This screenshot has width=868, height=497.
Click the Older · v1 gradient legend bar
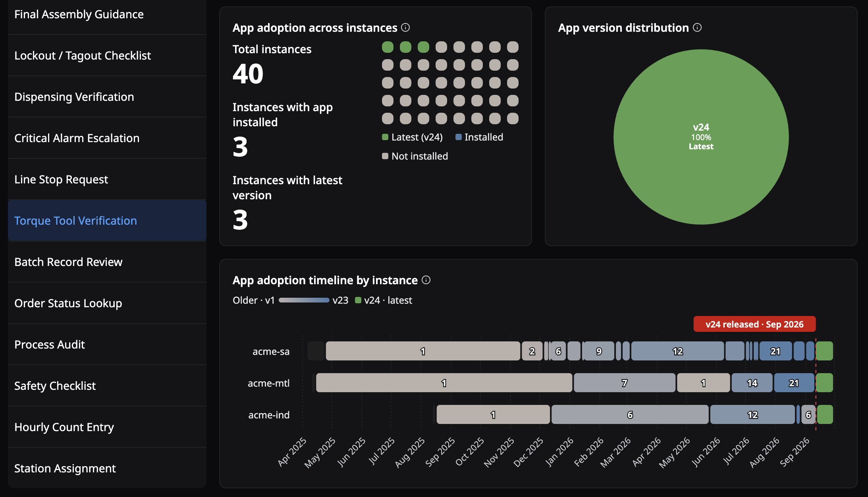coord(304,300)
